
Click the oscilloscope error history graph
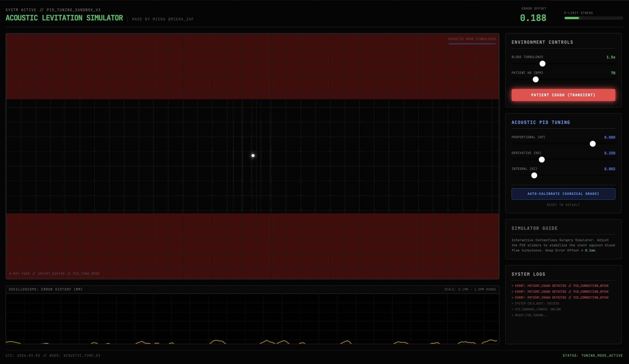[x=252, y=319]
